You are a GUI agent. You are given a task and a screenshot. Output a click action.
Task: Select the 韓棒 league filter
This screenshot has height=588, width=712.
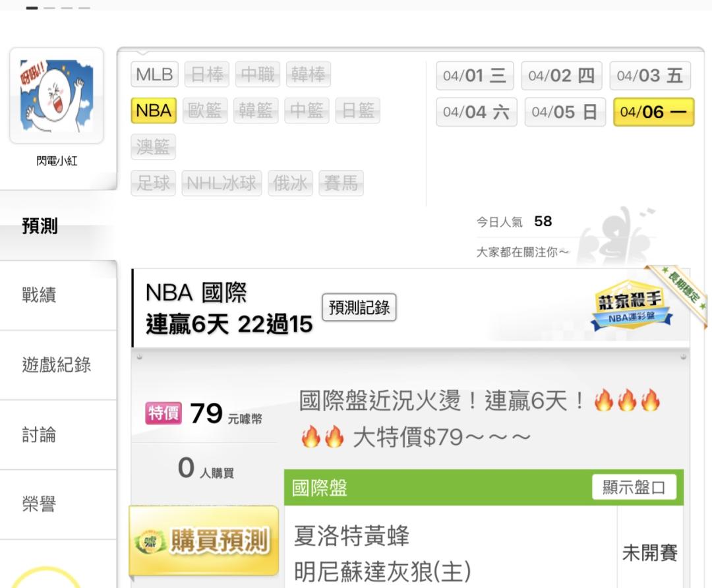click(x=309, y=74)
